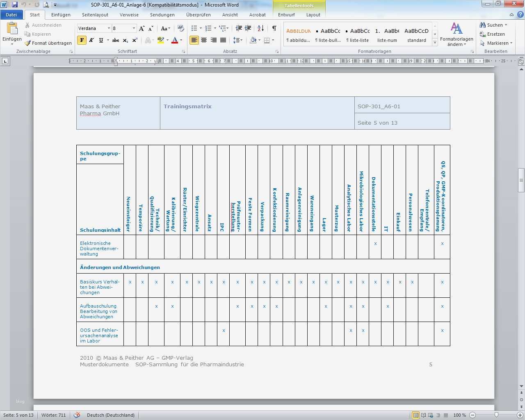Open the font size dropdown
Screen dimensions: 525x420
coord(134,28)
